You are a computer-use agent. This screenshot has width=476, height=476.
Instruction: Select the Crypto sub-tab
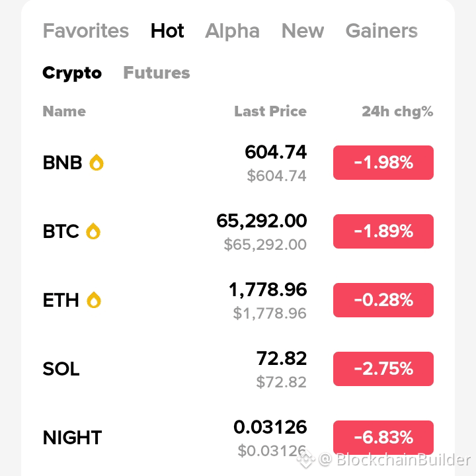click(72, 73)
